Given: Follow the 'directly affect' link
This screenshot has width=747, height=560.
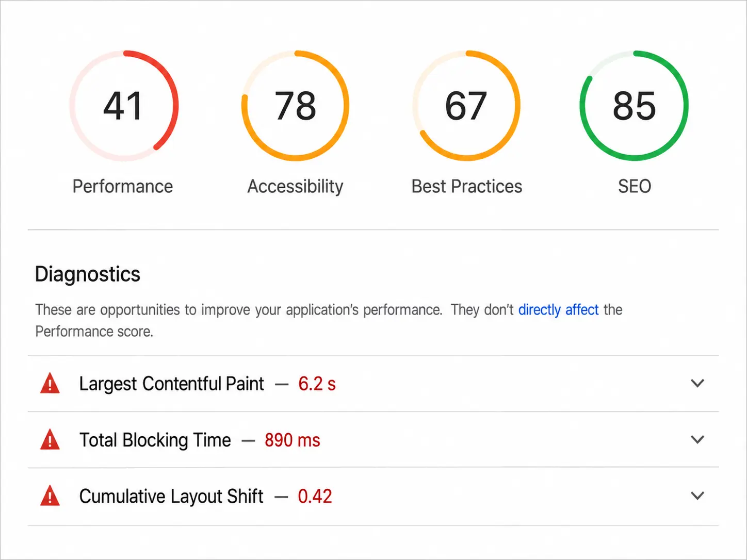Looking at the screenshot, I should [558, 310].
